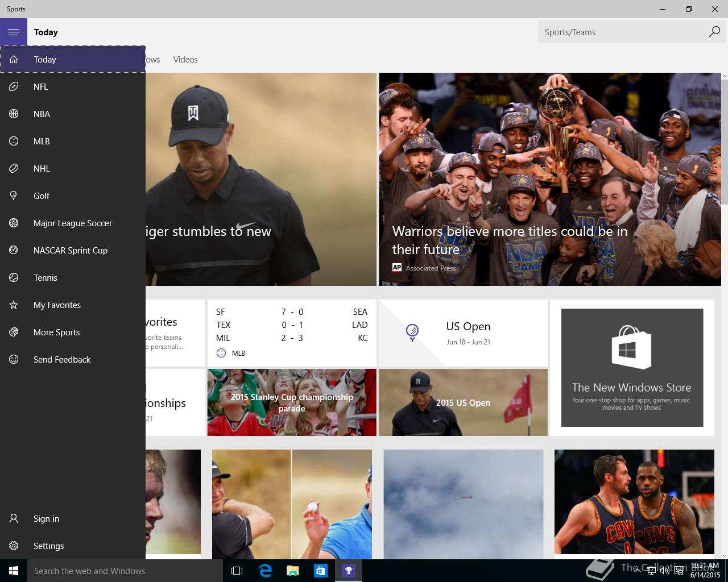Open the cloudy sky photo story

pos(463,505)
